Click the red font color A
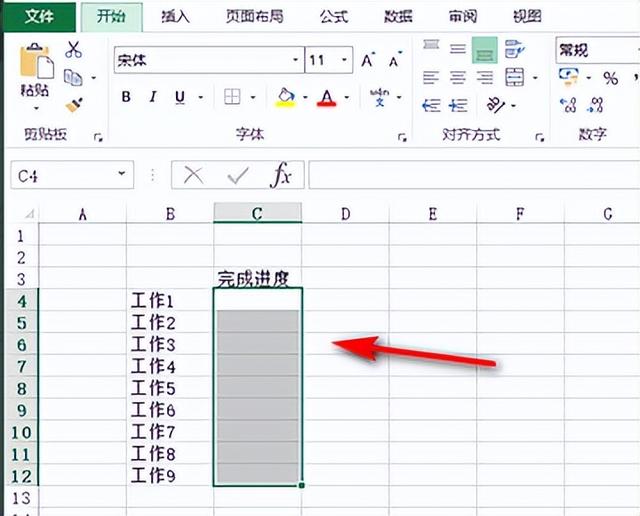This screenshot has height=516, width=640. point(327,98)
